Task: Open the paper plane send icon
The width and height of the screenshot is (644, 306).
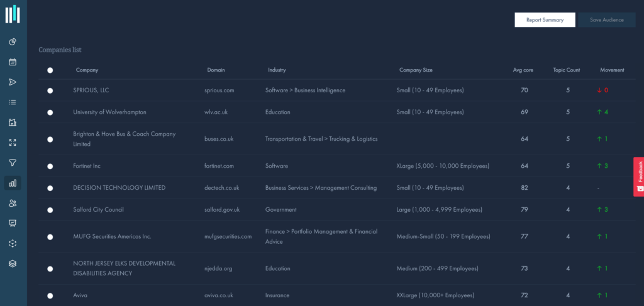Action: coord(13,82)
